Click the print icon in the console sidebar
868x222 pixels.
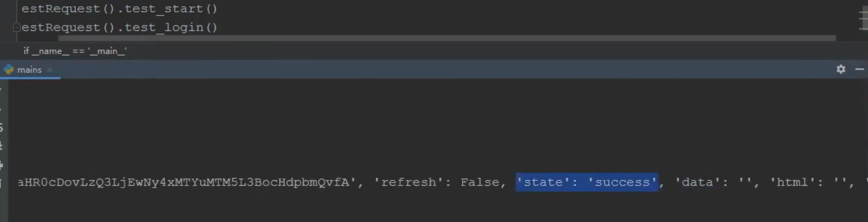pos(2,165)
